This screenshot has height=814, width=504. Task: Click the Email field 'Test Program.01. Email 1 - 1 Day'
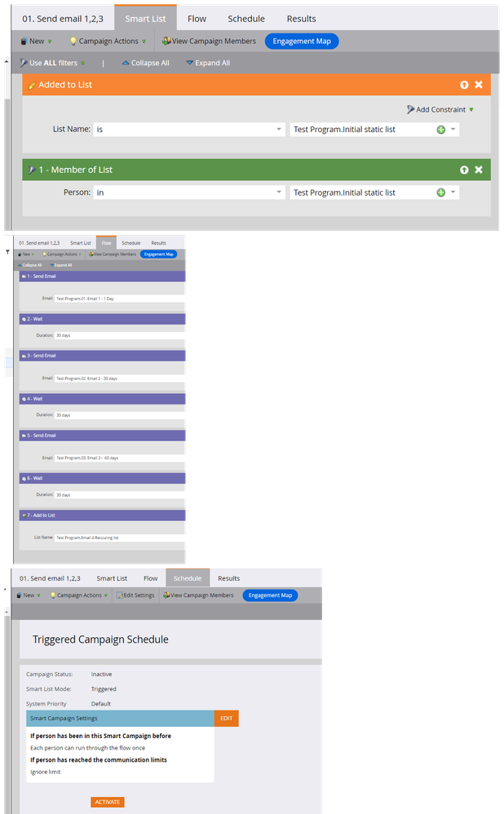pyautogui.click(x=120, y=299)
